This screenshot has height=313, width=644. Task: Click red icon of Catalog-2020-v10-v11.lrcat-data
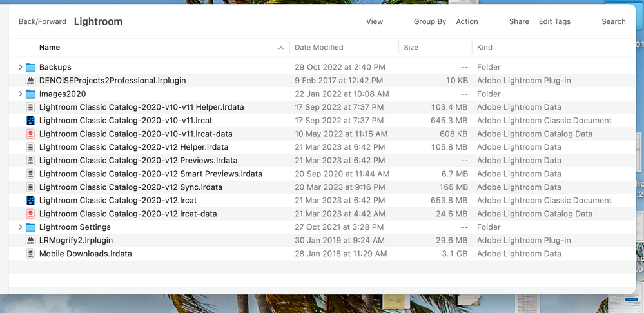[30, 134]
